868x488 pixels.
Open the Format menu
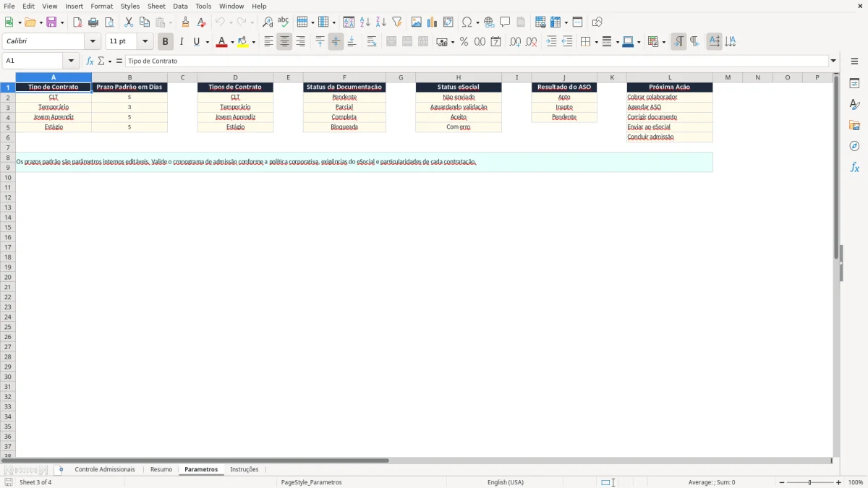101,6
